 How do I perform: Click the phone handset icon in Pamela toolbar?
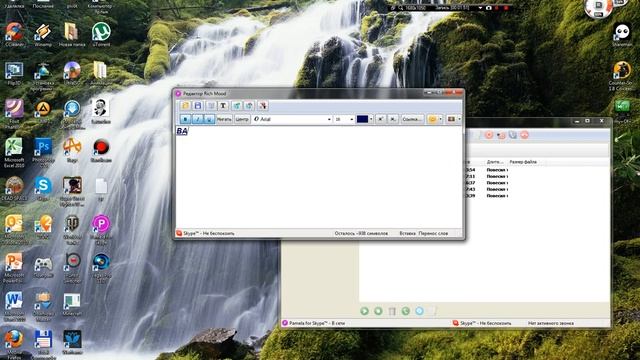513,135
